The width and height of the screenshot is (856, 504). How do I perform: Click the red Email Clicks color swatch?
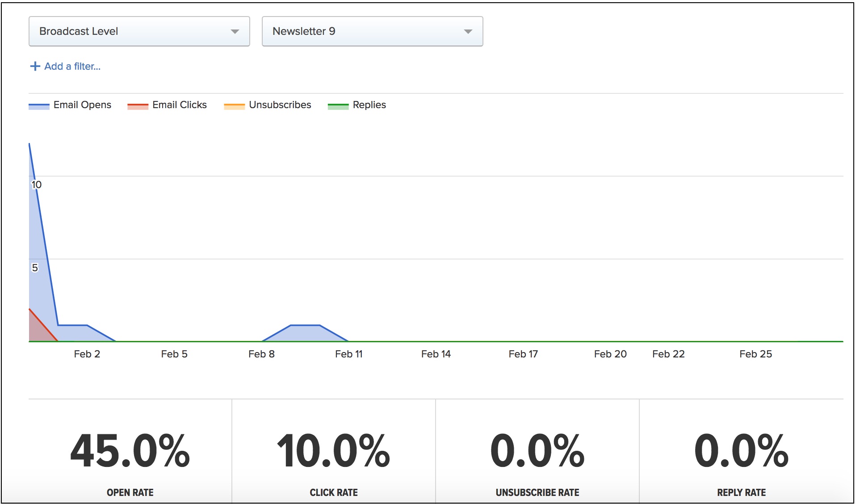point(138,106)
